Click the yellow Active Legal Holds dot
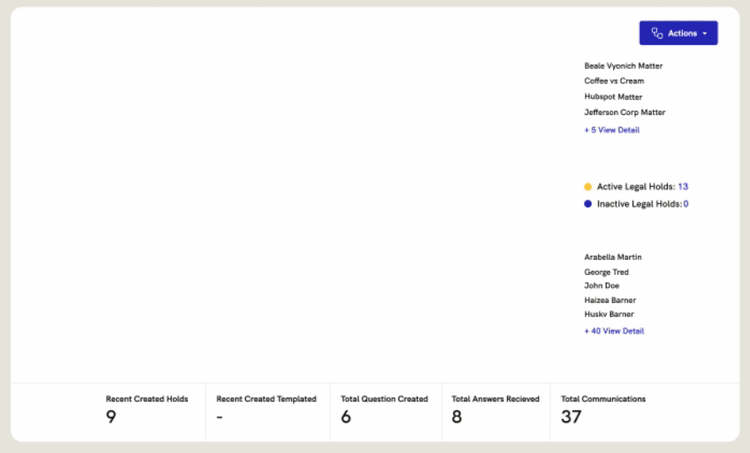This screenshot has width=750, height=453. click(588, 187)
